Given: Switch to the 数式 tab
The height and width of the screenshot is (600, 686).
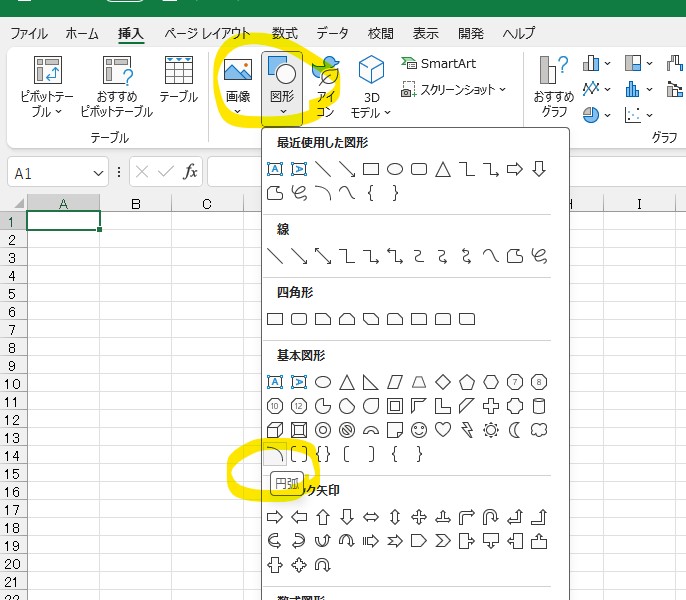Looking at the screenshot, I should click(284, 33).
